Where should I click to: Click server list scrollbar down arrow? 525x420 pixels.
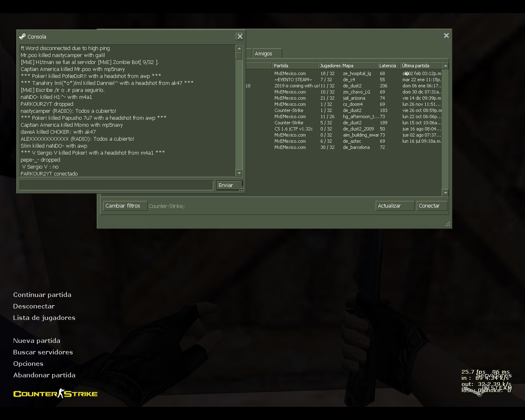click(x=445, y=192)
